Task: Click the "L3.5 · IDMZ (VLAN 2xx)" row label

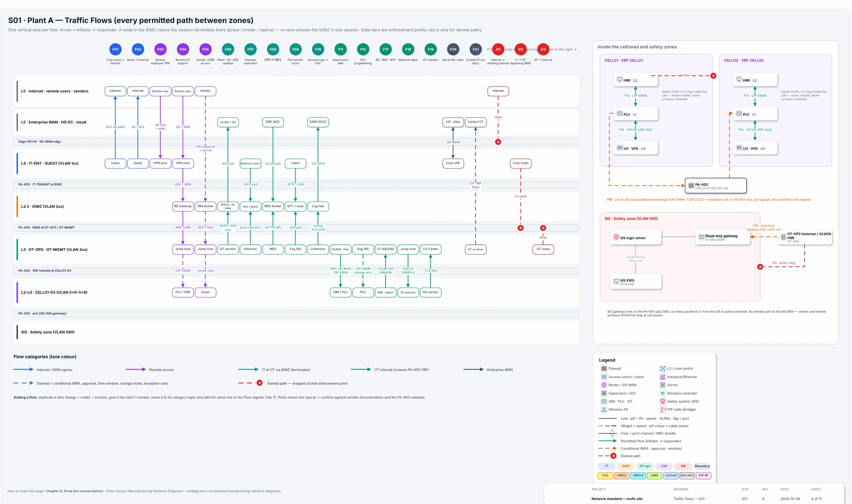Action: tap(42, 207)
